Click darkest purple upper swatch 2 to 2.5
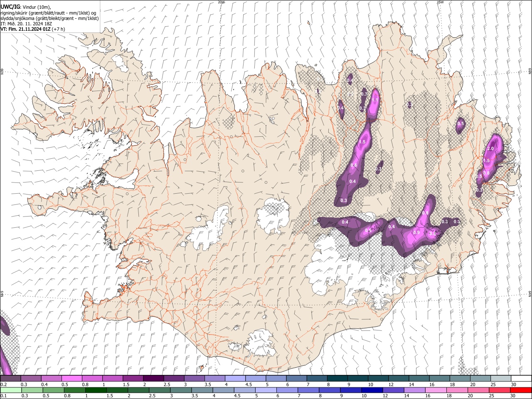The width and height of the screenshot is (532, 399). pos(153,379)
